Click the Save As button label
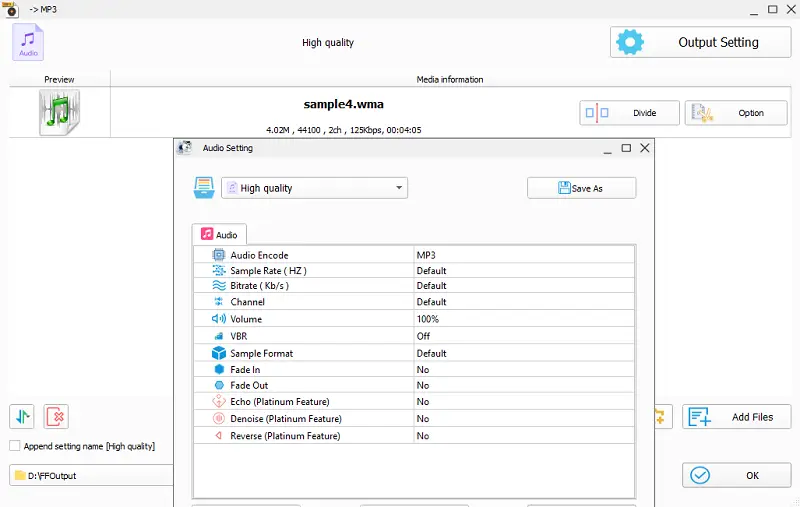The image size is (800, 507). 587,188
